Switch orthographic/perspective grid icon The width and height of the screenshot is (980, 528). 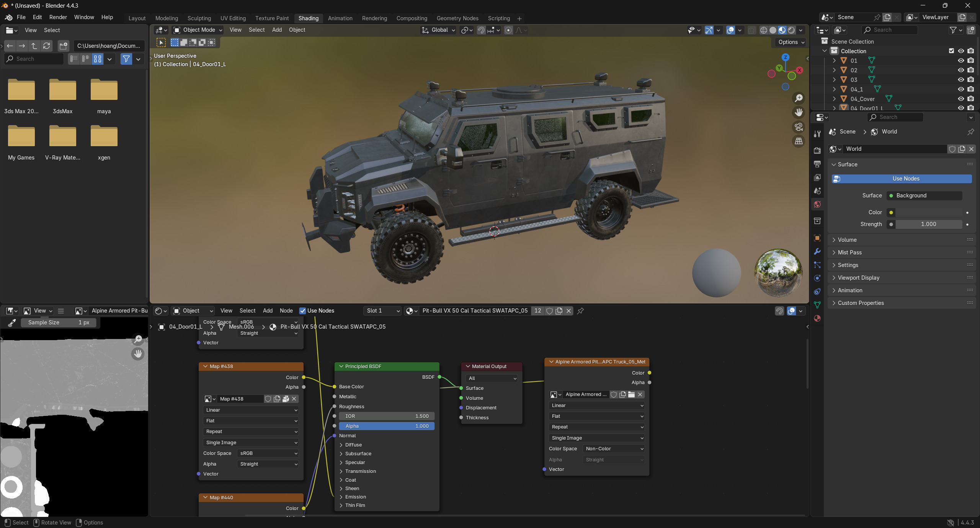799,141
